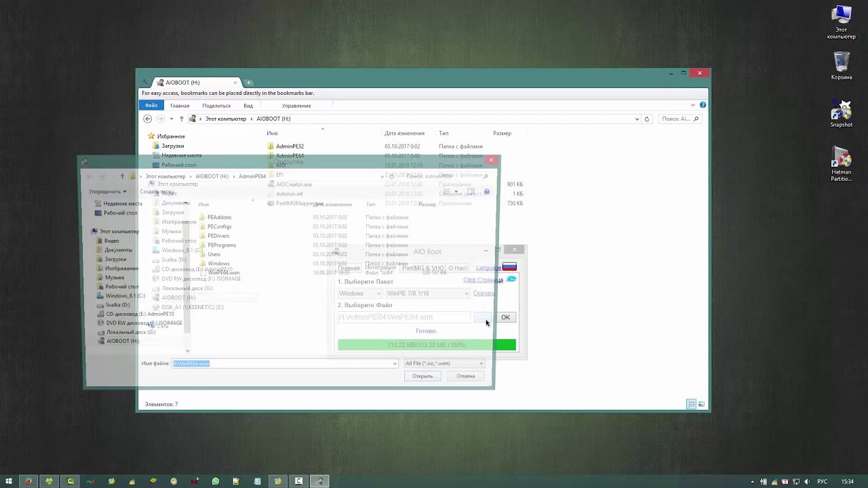Screen dimensions: 868x488
Task: Open the first pinned browser icon on taskbar
Action: (28, 481)
